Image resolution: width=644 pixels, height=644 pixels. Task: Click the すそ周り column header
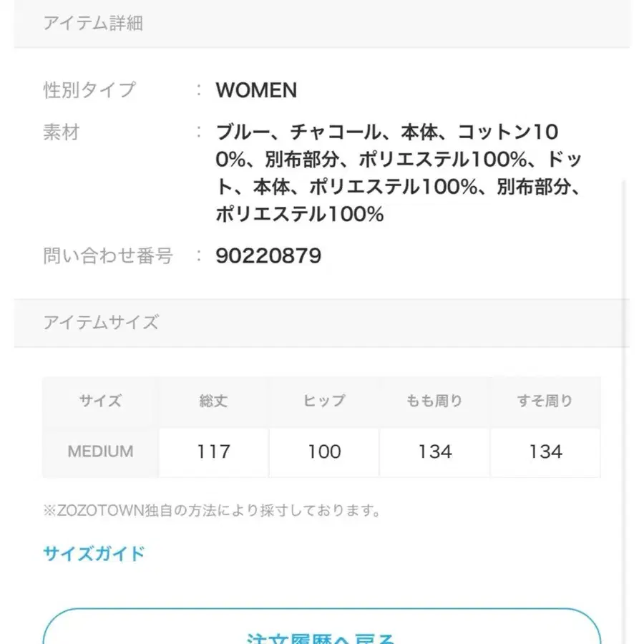point(545,401)
